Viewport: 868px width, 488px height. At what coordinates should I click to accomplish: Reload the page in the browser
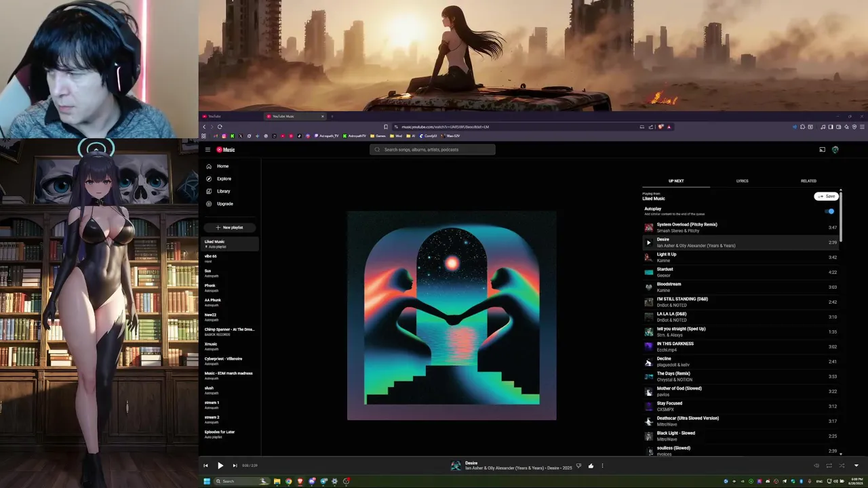click(x=220, y=127)
